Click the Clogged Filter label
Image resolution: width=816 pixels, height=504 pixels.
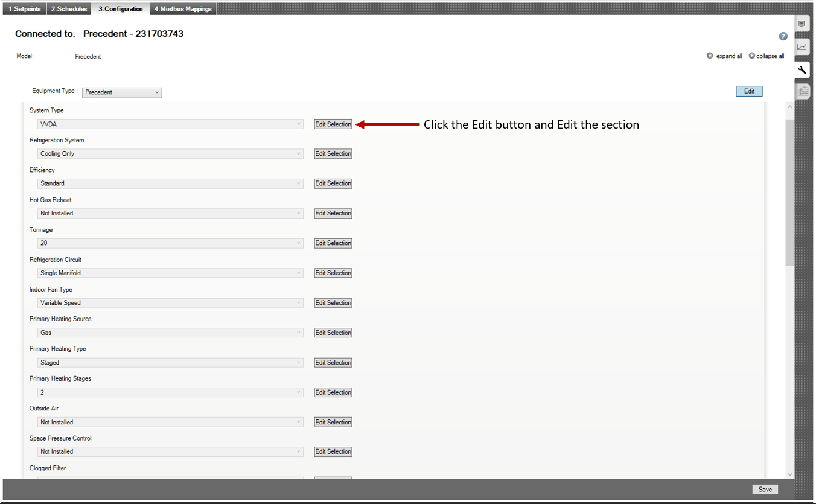point(48,468)
